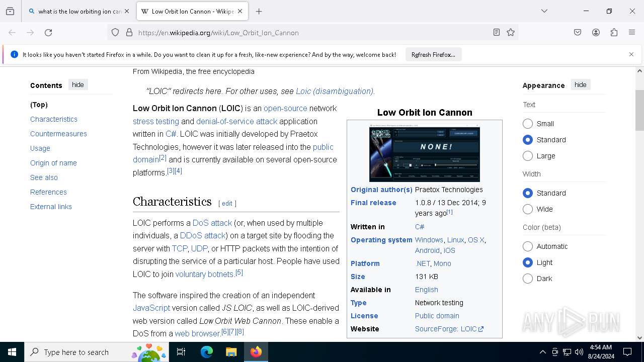Open the Firefox hamburger menu

[632, 33]
